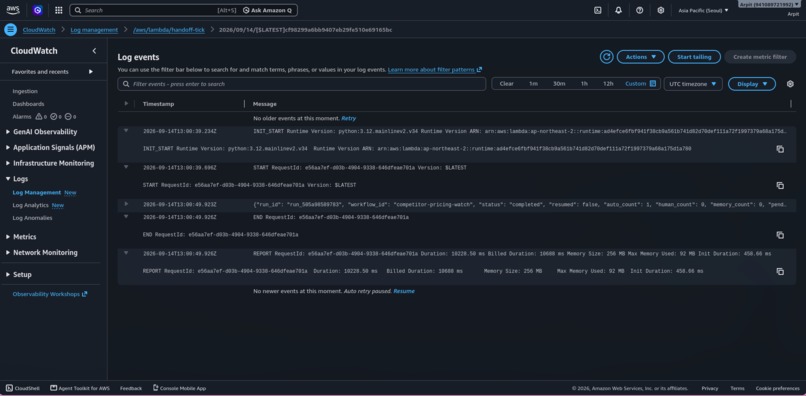Screen dimensions: 806x396
Task: Go to /aws/lambda/handoff-tick breadcrumb
Action: click(169, 30)
